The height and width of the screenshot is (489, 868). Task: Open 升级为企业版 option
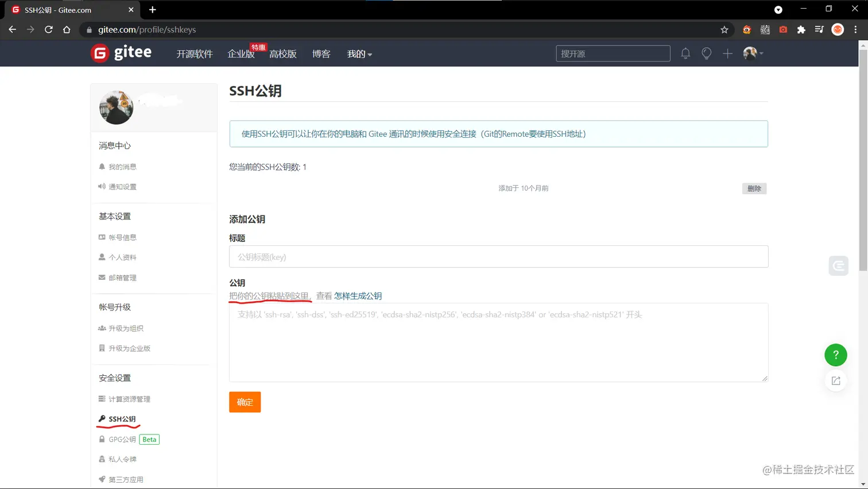click(125, 348)
